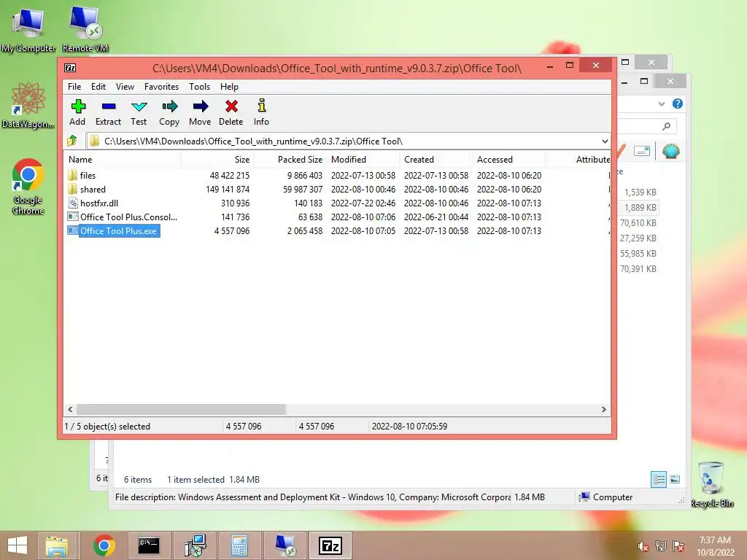Sort by Packed Size column

coord(290,160)
